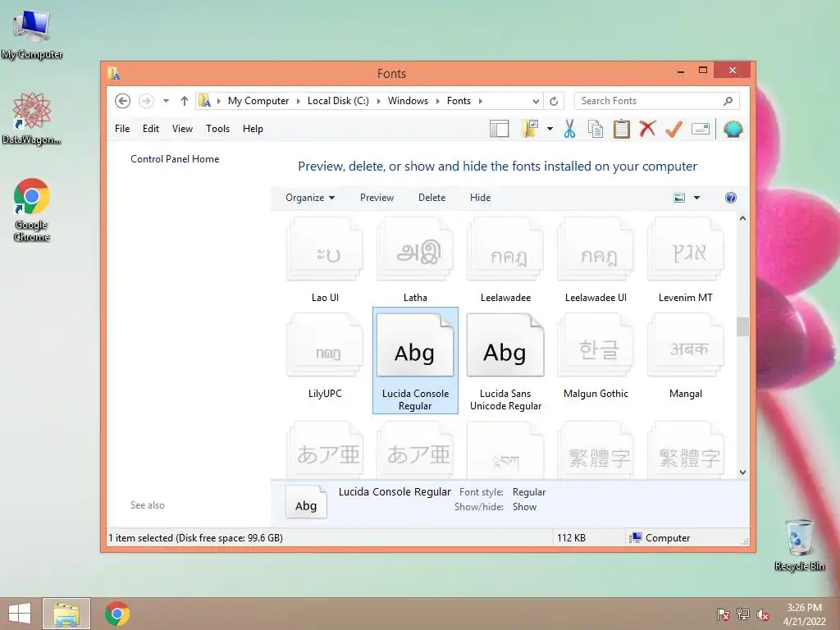Viewport: 840px width, 630px height.
Task: Click Action Center flag tray icon
Action: [723, 614]
